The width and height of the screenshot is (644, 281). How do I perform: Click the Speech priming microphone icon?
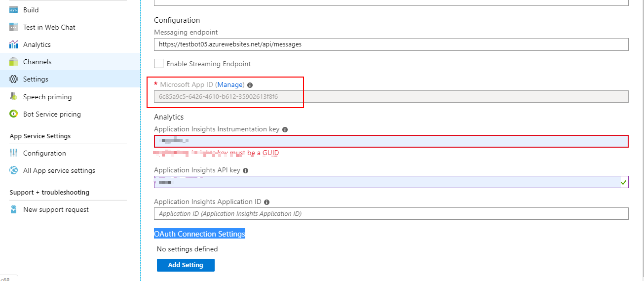point(14,97)
